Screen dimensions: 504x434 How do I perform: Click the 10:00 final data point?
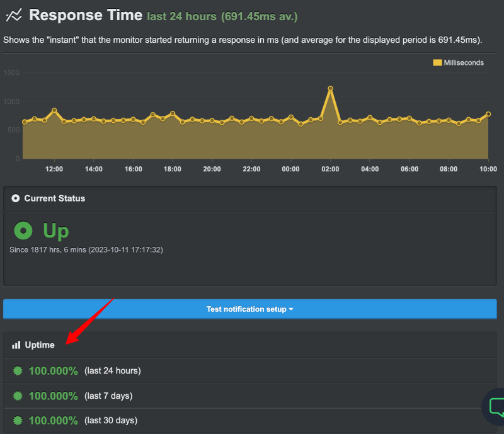(x=488, y=114)
